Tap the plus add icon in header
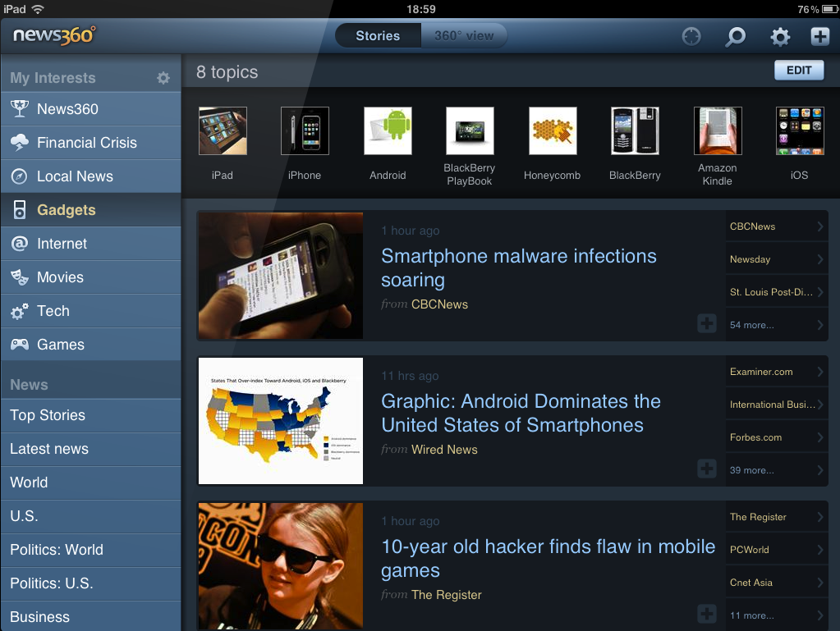 (819, 36)
